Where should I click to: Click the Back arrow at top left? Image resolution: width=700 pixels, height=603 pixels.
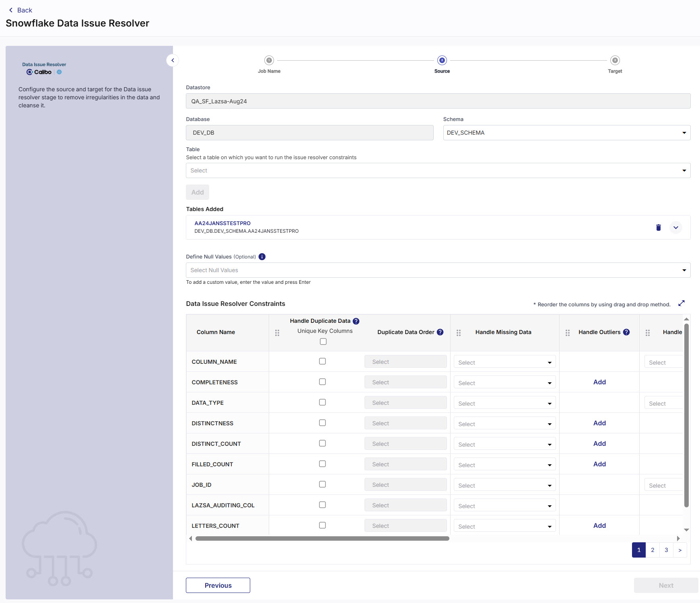[11, 10]
